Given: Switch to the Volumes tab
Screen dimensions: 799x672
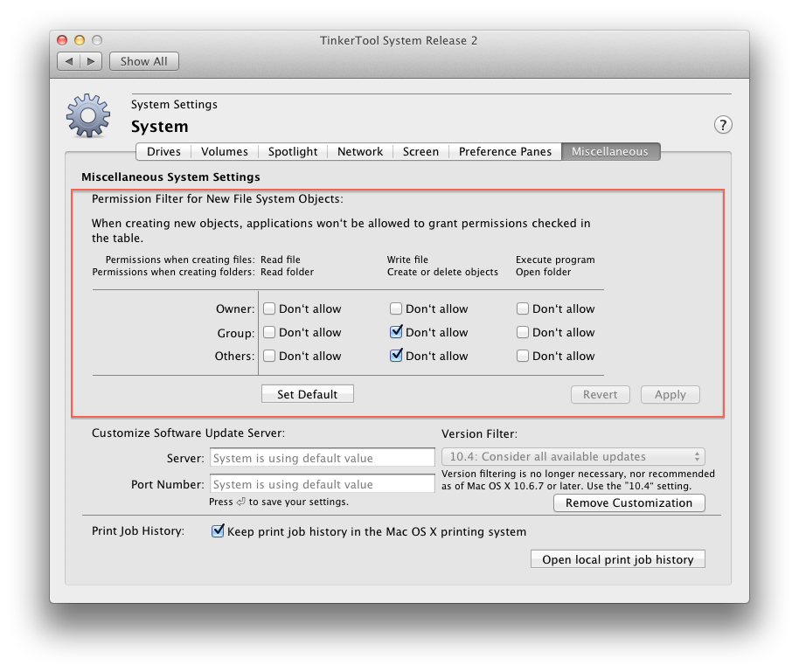Looking at the screenshot, I should tap(224, 152).
